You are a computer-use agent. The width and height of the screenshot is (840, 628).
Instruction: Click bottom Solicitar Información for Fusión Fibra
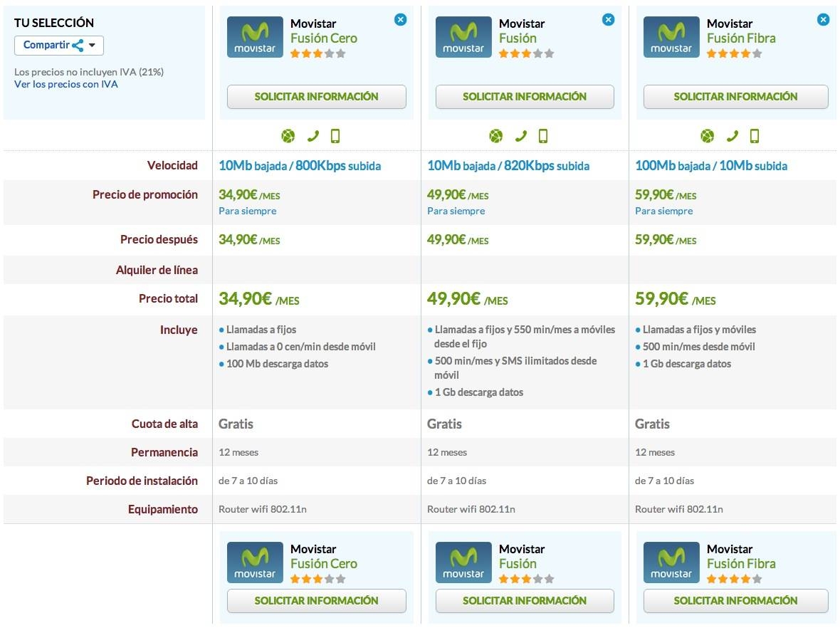coord(735,601)
